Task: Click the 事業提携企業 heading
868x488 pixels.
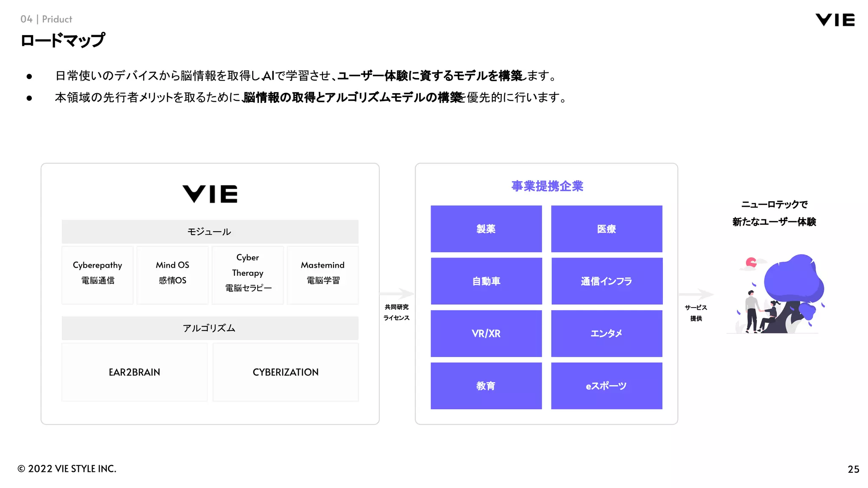Action: pos(547,186)
